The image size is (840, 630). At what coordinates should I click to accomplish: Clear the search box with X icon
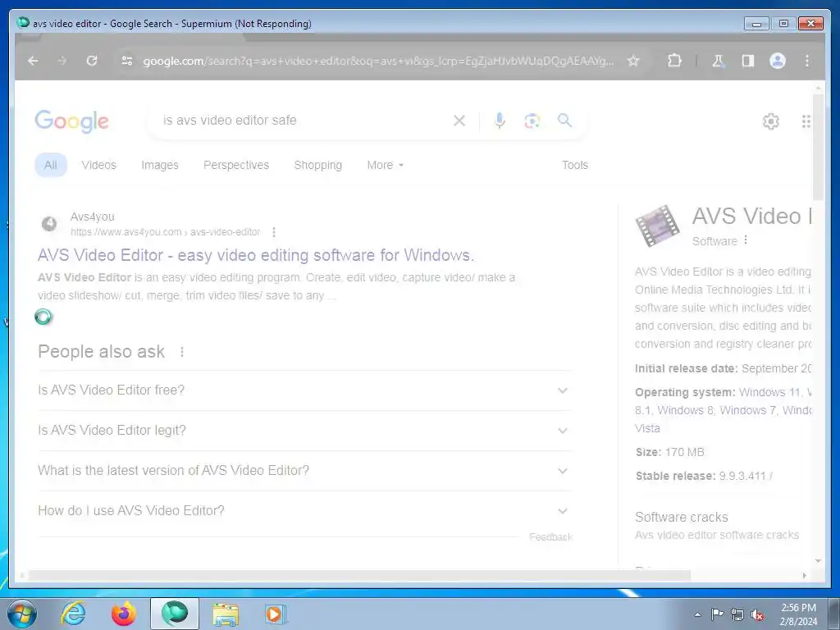coord(459,121)
